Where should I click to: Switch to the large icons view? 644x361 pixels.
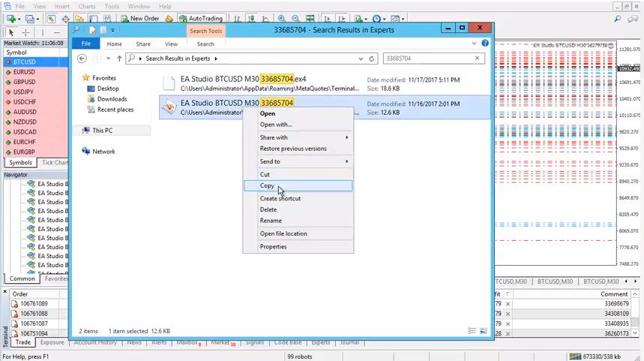[x=484, y=331]
